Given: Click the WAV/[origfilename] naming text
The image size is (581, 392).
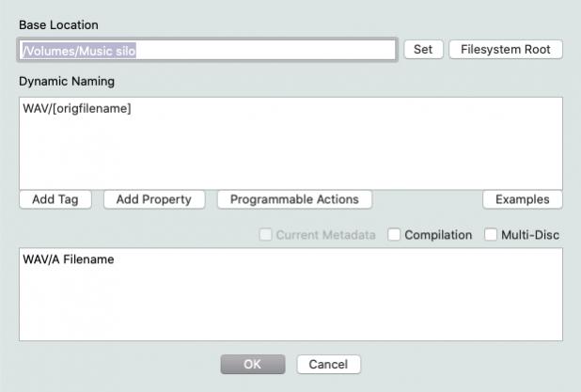Looking at the screenshot, I should click(x=77, y=109).
